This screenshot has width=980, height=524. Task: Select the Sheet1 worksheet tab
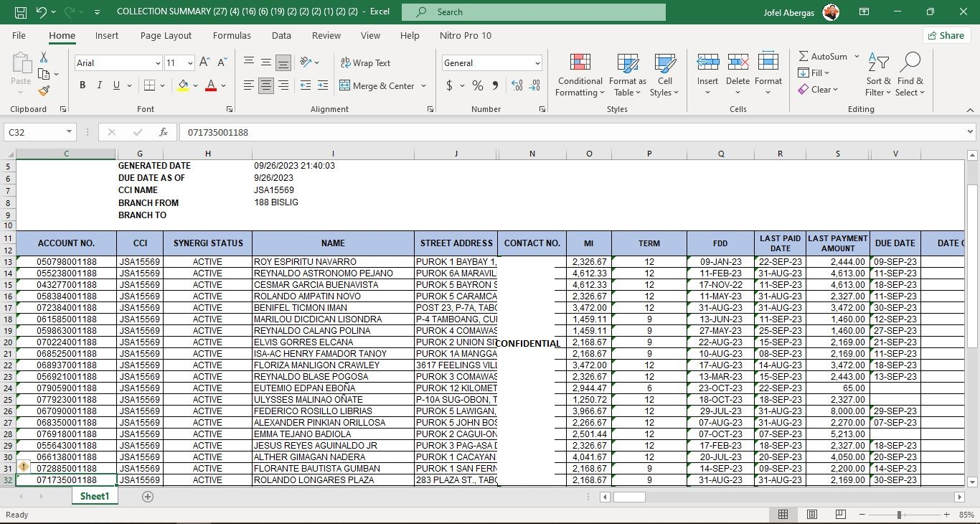pyautogui.click(x=94, y=496)
